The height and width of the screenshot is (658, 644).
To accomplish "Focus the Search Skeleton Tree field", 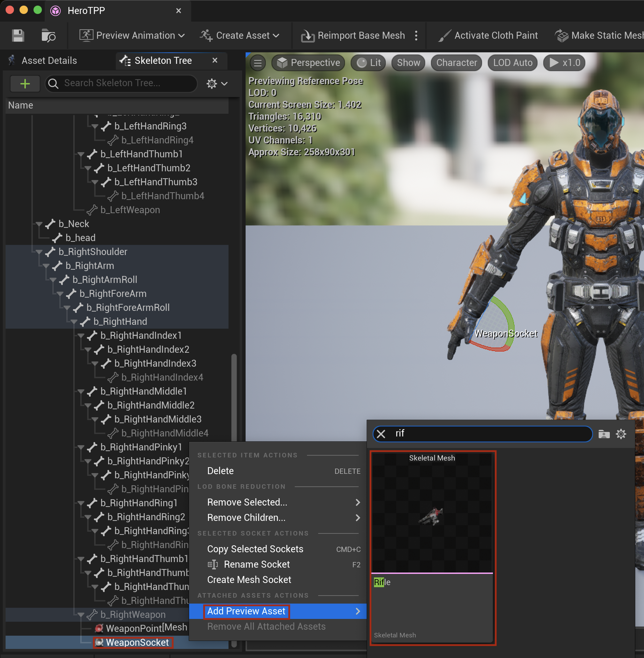I will point(121,83).
